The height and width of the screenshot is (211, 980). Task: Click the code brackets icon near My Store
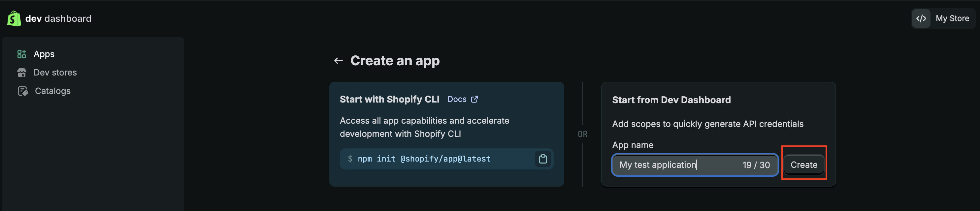[921, 19]
